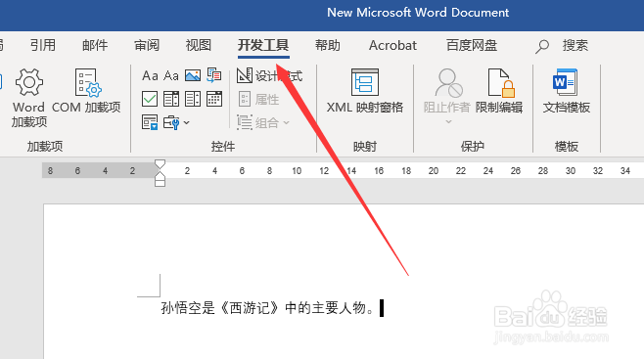
Task: Open the Word 加载项 (add-ins) dialog
Action: click(x=28, y=98)
